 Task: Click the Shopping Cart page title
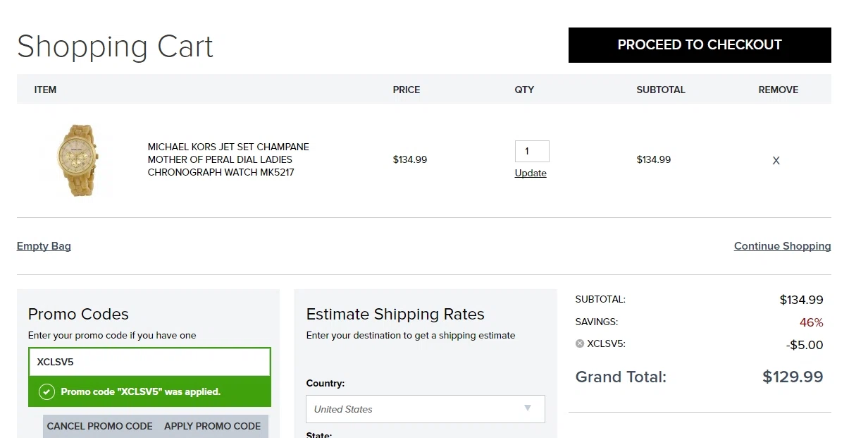tap(115, 47)
